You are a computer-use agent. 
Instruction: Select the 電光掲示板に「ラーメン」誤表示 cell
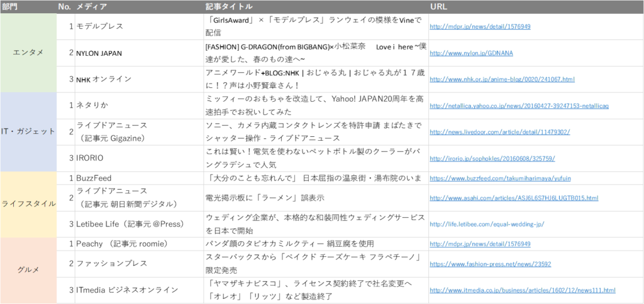[316, 198]
